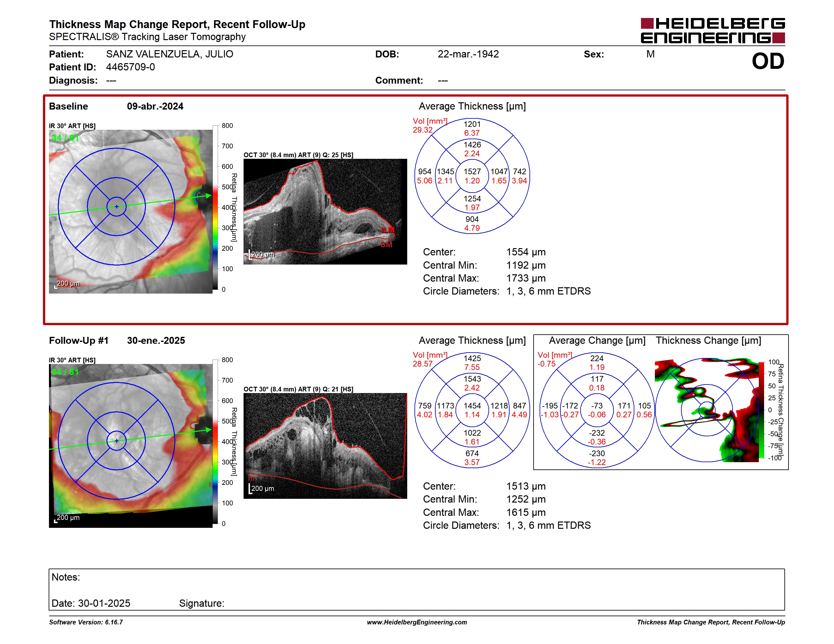The height and width of the screenshot is (644, 834).
Task: Click the central change value -73
Action: (x=597, y=406)
